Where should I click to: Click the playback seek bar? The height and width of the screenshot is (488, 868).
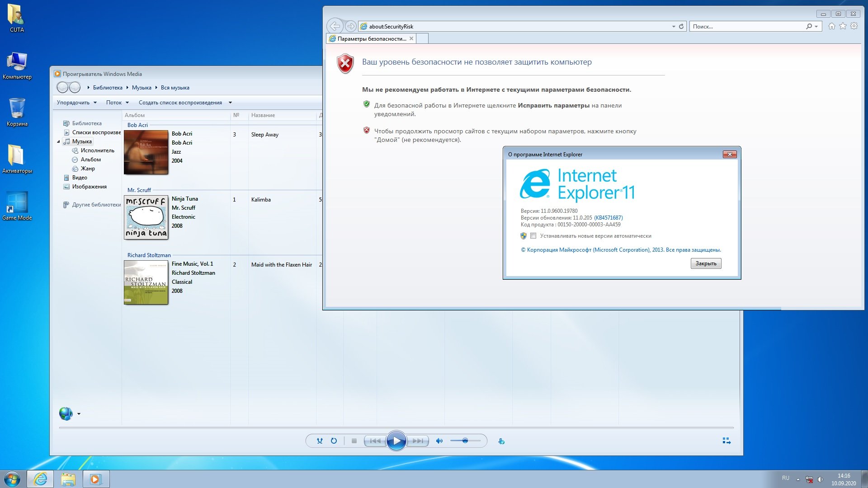pos(396,427)
